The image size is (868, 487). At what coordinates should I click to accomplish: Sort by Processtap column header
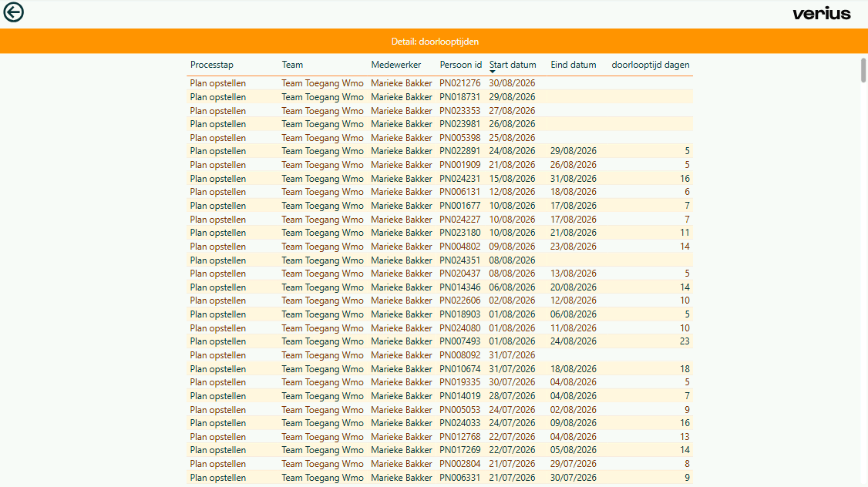[211, 65]
